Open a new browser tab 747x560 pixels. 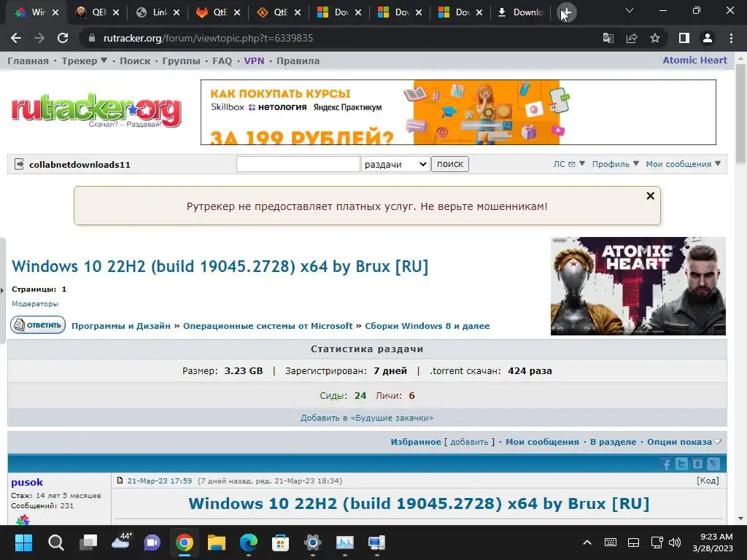[x=566, y=12]
